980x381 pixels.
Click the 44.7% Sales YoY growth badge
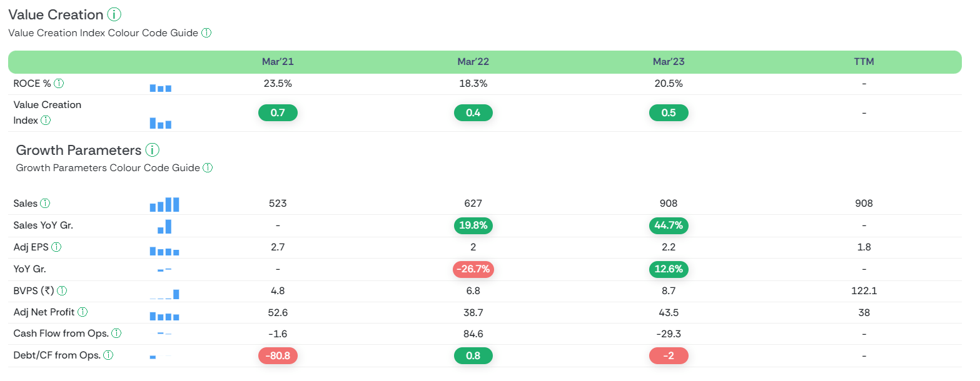[x=669, y=225]
